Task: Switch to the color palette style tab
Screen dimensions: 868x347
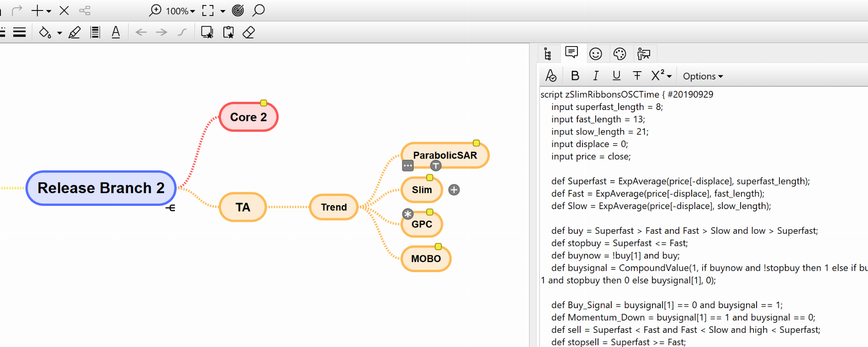Action: tap(619, 54)
